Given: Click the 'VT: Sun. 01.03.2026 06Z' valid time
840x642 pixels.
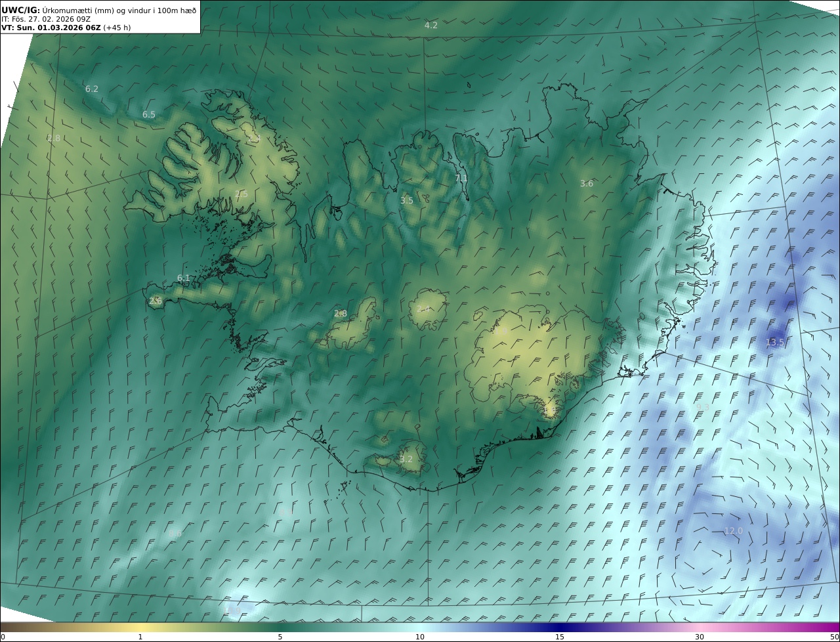Looking at the screenshot, I should (51, 28).
